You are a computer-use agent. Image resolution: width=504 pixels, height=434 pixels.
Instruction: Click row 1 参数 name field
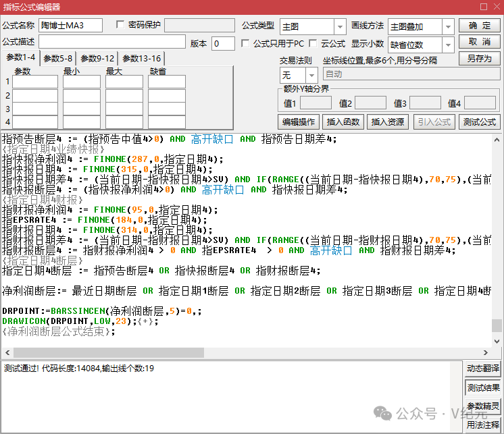click(x=35, y=82)
